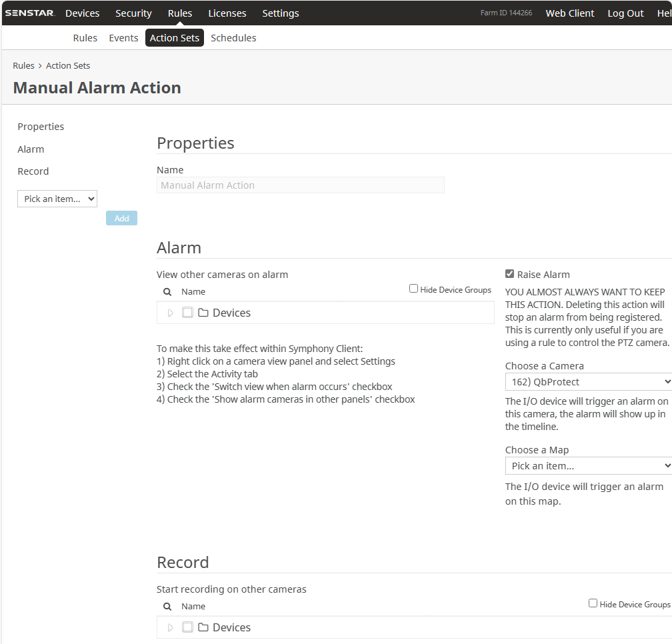Viewport: 672px width, 644px height.
Task: Enable Hide Device Groups in Alarm section
Action: [414, 289]
